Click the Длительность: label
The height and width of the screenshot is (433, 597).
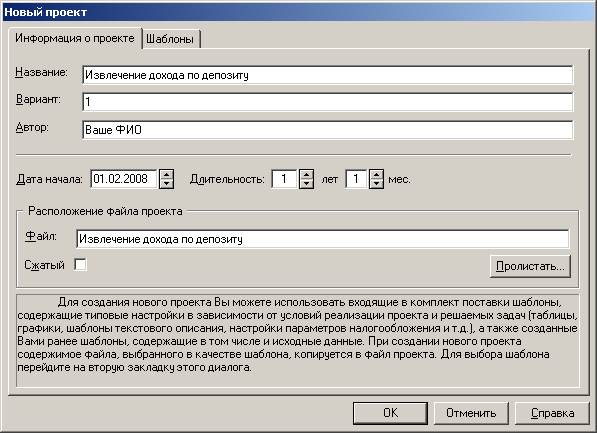[x=227, y=179]
